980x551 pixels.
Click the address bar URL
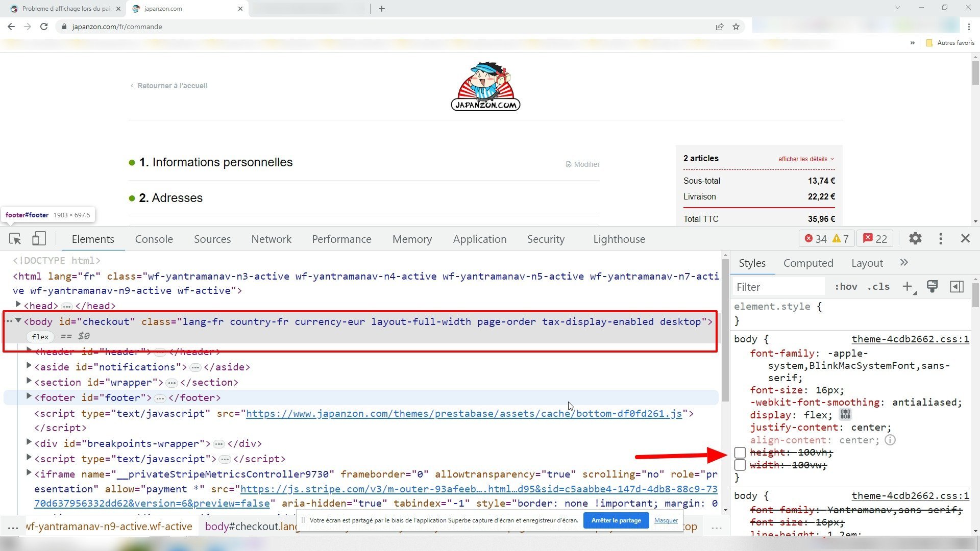[117, 27]
